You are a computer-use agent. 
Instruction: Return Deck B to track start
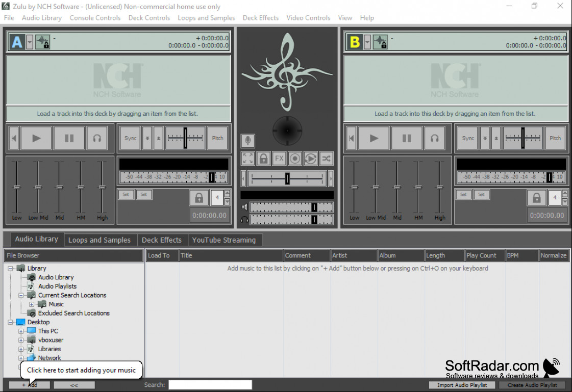point(352,138)
